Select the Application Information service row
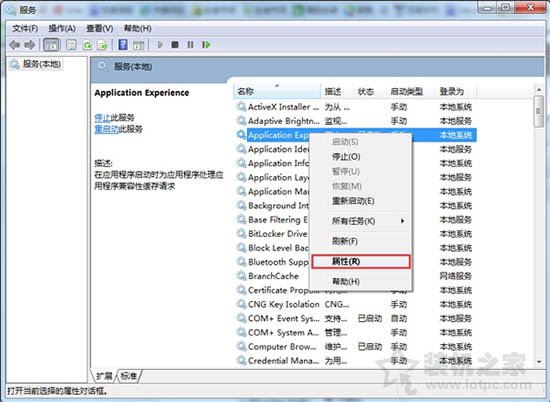 point(356,163)
